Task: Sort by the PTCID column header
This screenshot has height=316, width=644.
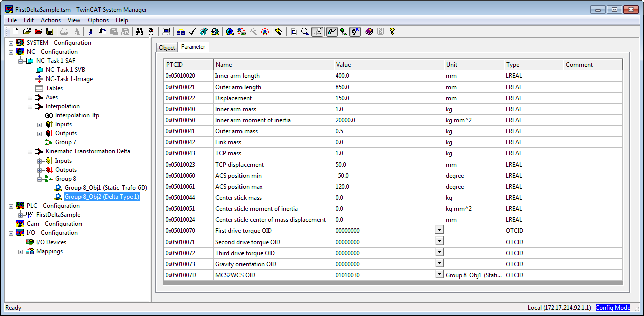Action: pyautogui.click(x=189, y=65)
